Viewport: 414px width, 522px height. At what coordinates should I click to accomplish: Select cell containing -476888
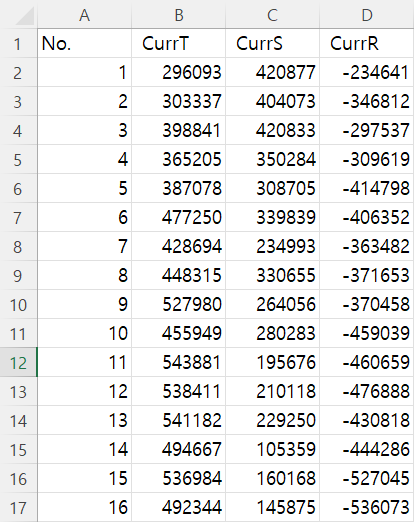click(x=367, y=391)
